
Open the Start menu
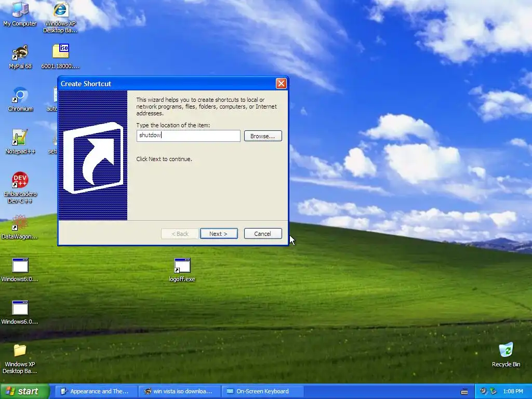(24, 391)
